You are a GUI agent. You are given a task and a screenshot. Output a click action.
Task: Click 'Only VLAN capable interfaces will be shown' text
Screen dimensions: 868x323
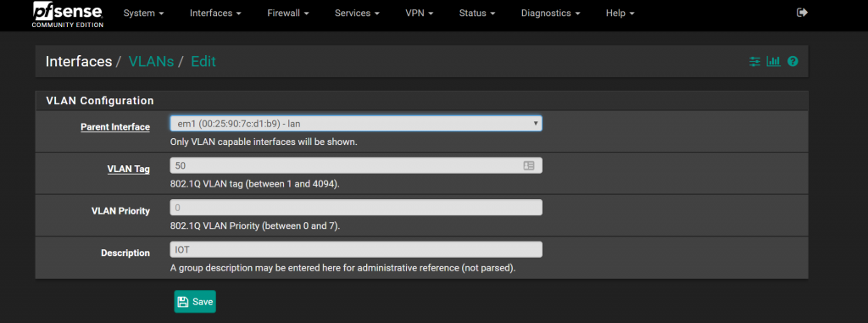click(264, 142)
